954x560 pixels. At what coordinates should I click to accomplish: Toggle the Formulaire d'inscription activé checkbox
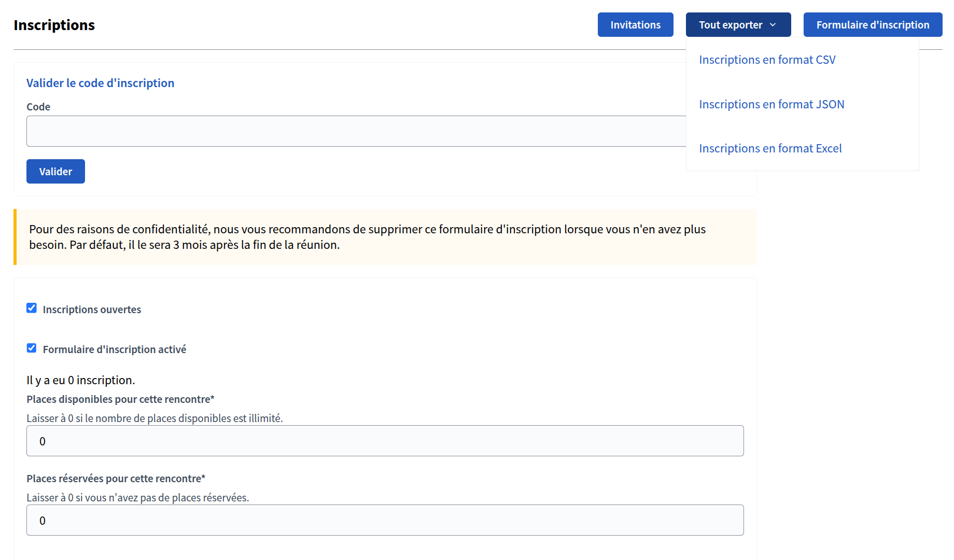coord(32,348)
